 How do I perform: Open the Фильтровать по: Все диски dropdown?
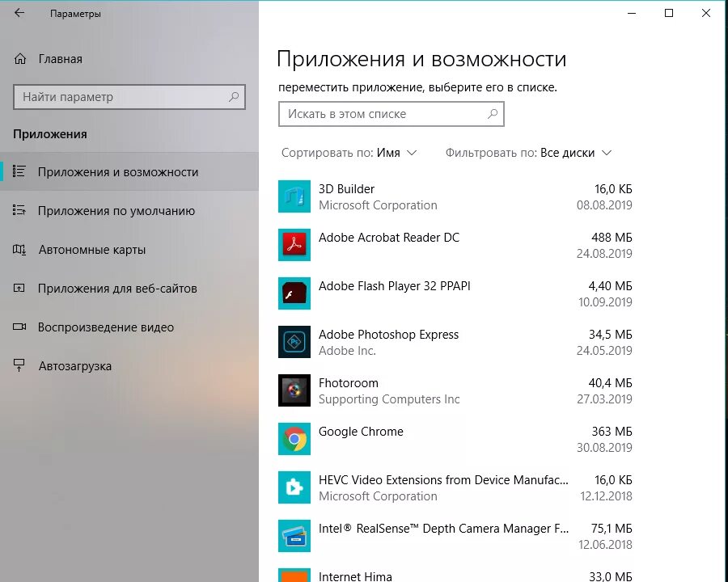tap(529, 153)
